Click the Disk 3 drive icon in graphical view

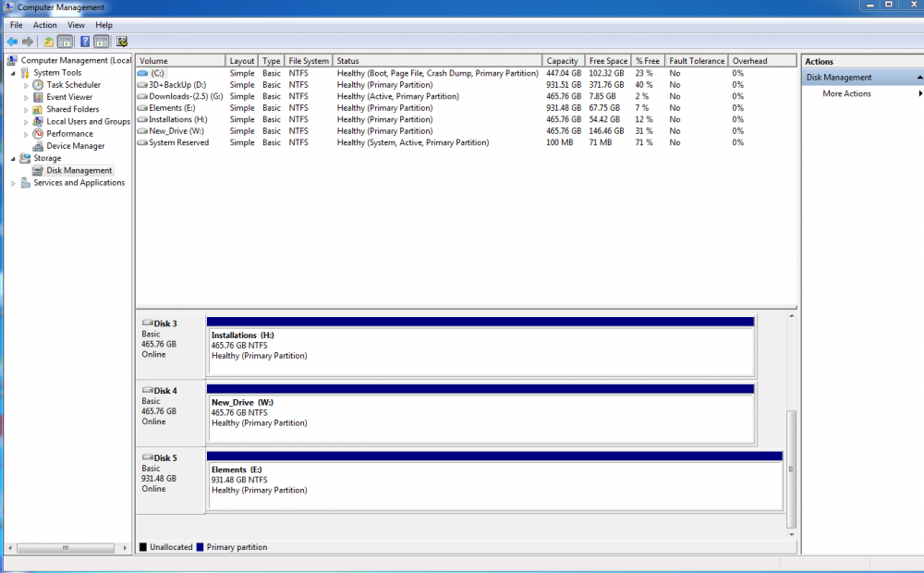point(147,323)
